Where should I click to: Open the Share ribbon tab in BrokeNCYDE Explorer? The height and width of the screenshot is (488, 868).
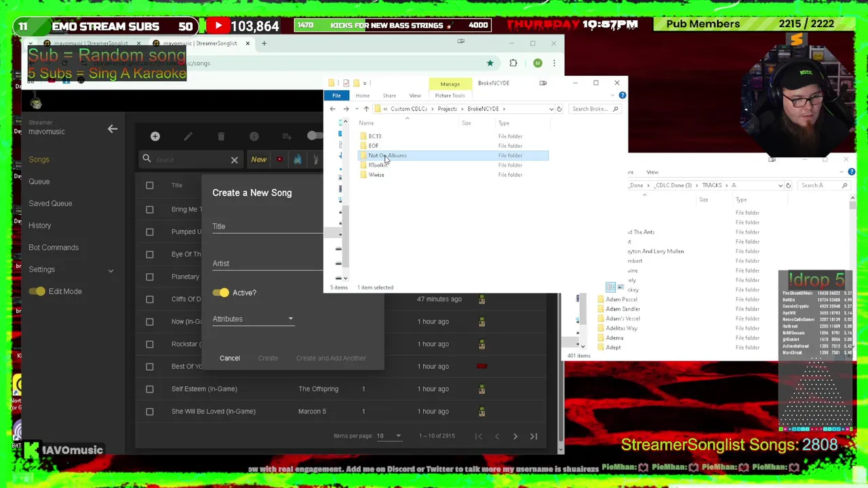389,96
